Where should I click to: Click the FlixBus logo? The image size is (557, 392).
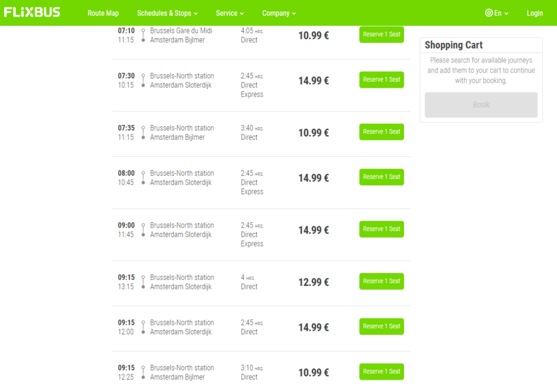32,12
